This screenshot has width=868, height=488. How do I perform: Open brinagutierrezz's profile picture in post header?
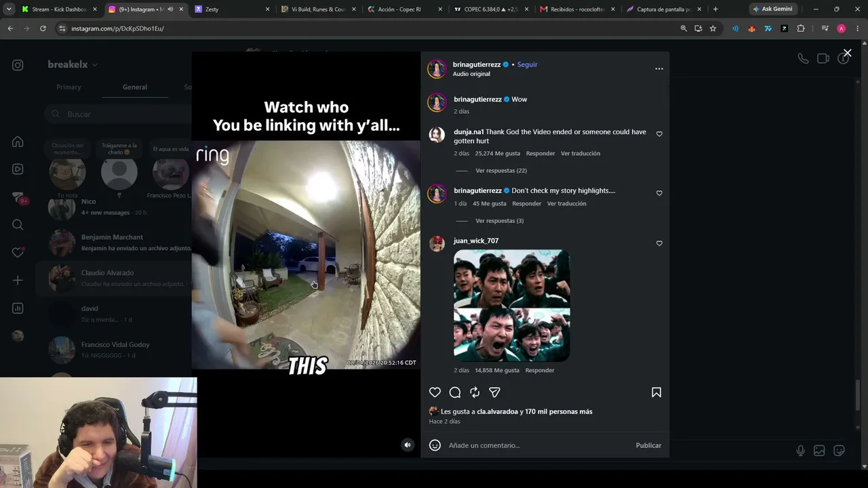437,68
